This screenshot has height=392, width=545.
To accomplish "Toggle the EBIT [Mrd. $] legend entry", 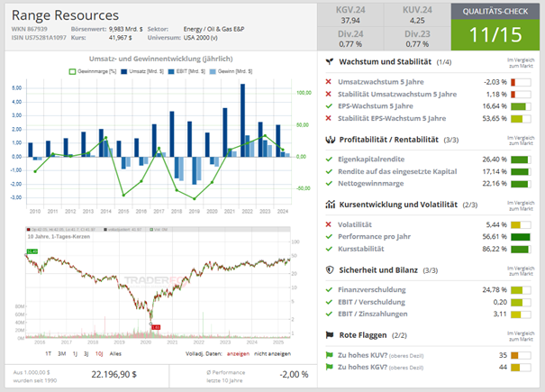I will [186, 72].
